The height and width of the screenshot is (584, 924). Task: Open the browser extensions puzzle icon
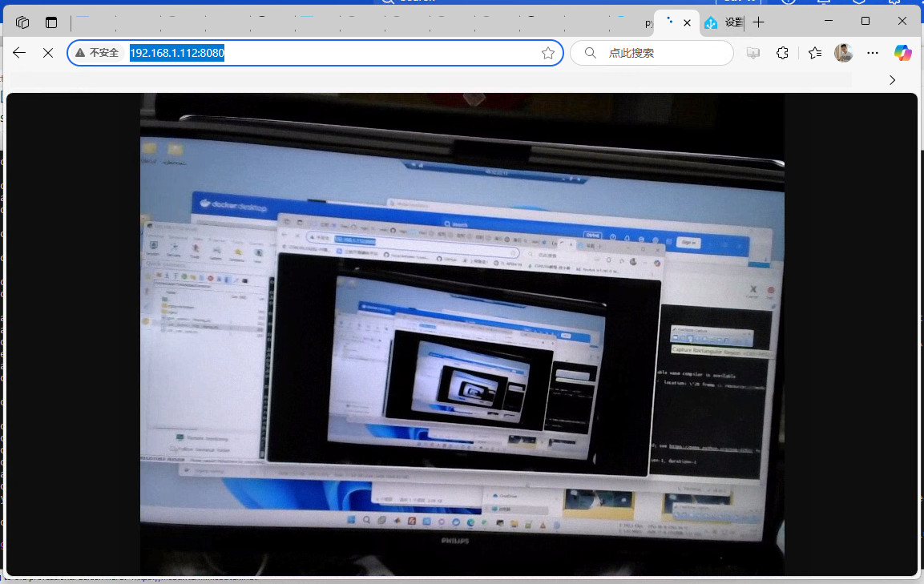[783, 53]
